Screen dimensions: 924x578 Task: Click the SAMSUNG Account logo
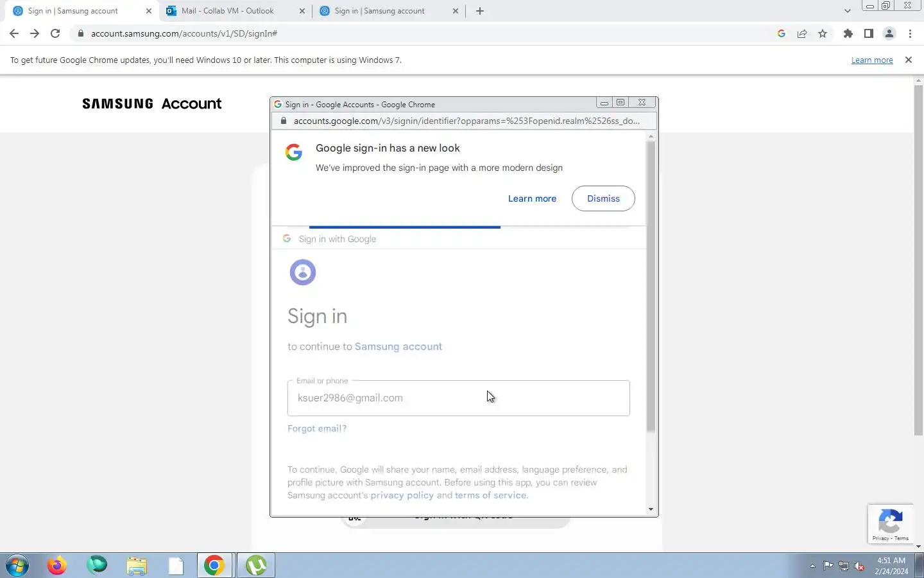(152, 103)
